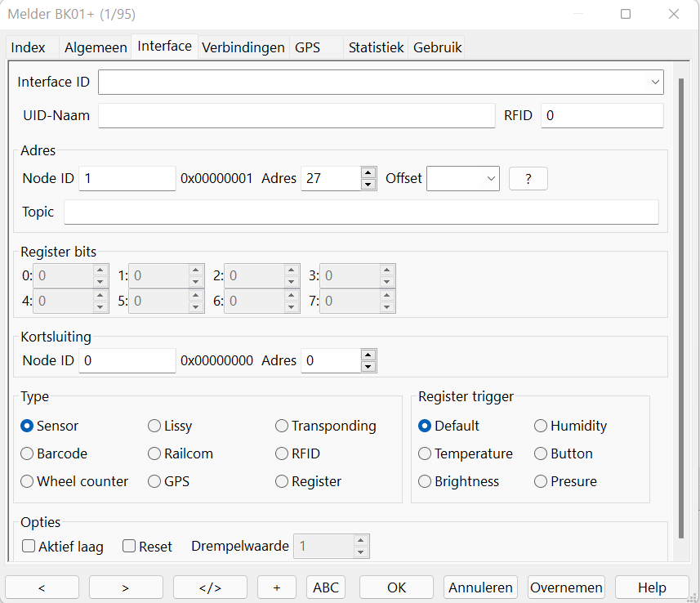This screenshot has width=700, height=603.
Task: Click the Overnemen button
Action: [566, 587]
